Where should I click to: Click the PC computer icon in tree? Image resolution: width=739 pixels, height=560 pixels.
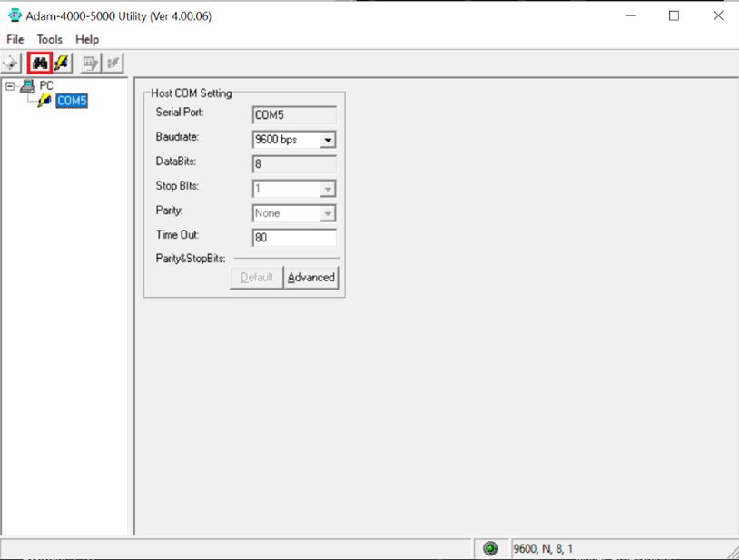27,86
